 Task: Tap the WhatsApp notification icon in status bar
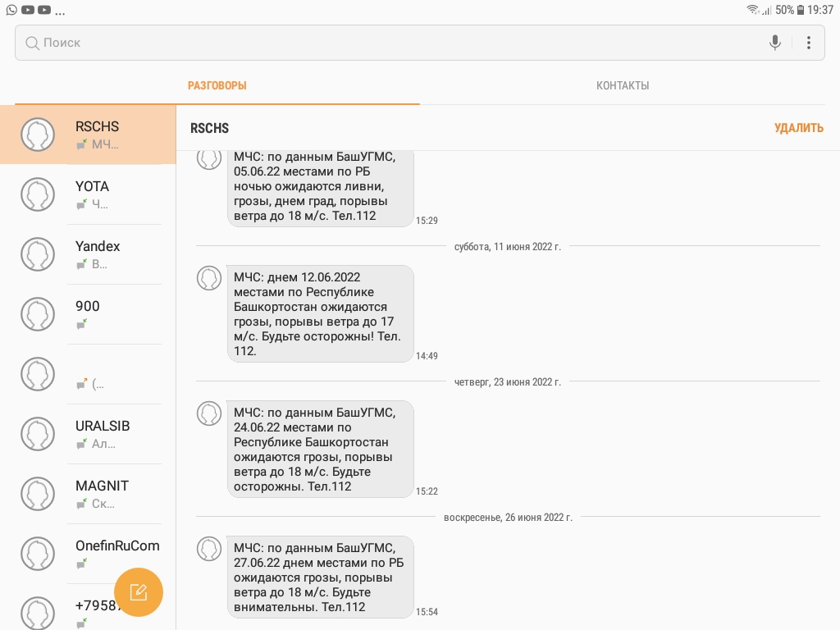[x=11, y=10]
